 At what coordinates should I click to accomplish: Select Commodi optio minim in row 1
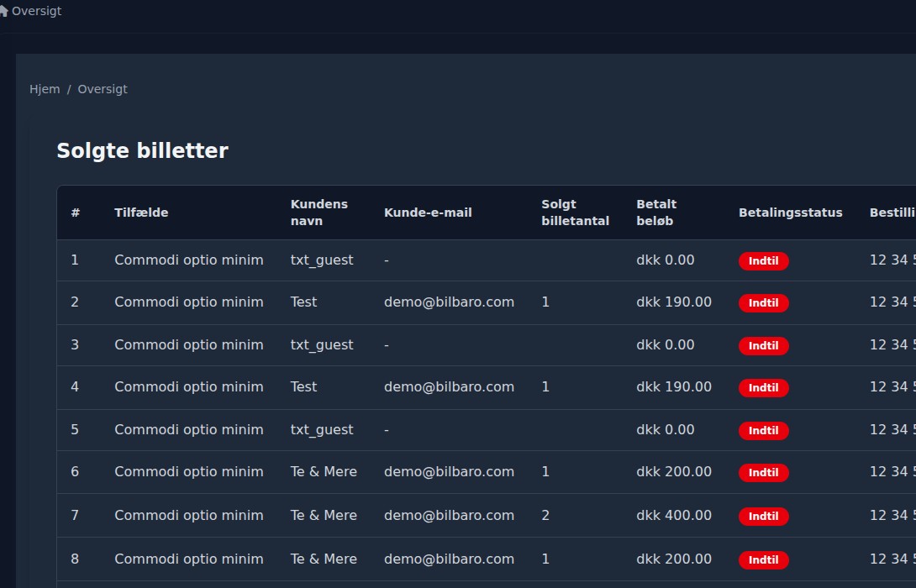pyautogui.click(x=189, y=260)
